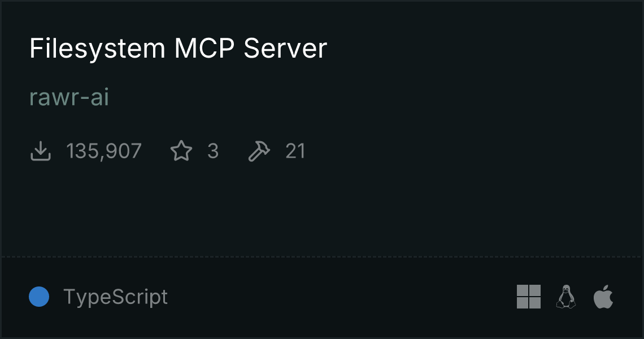The width and height of the screenshot is (644, 339).
Task: Click the dashed divider above the footer
Action: tap(322, 257)
